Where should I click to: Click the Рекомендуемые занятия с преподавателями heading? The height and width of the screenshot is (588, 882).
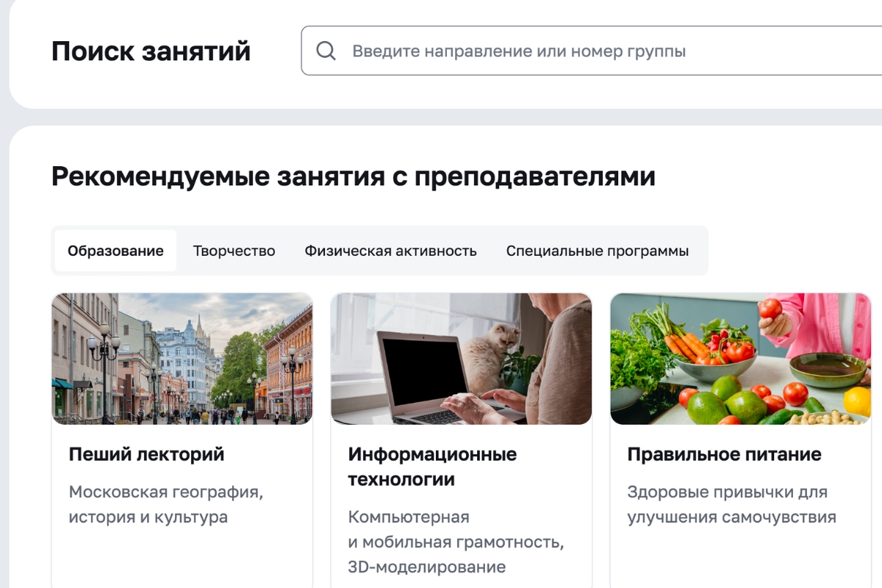[x=353, y=177]
